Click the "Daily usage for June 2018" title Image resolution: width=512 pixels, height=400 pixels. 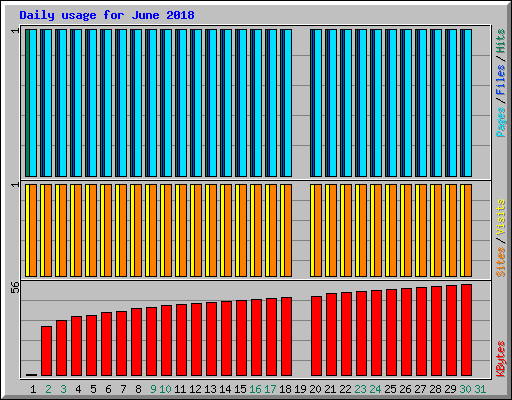[107, 15]
